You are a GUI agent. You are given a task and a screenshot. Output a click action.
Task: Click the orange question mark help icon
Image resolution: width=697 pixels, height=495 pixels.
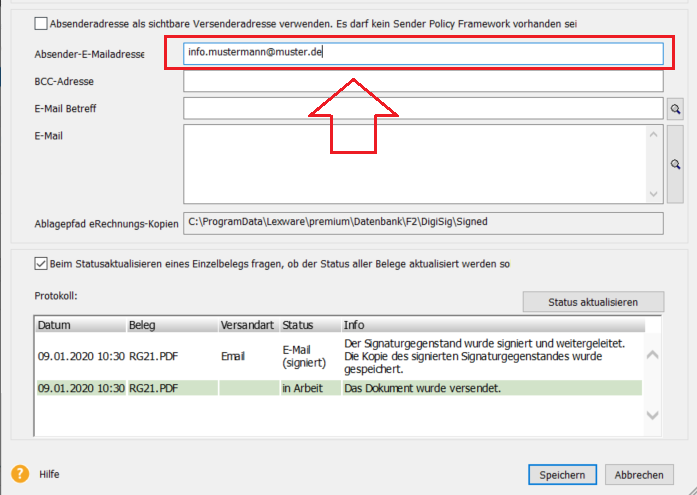point(19,474)
